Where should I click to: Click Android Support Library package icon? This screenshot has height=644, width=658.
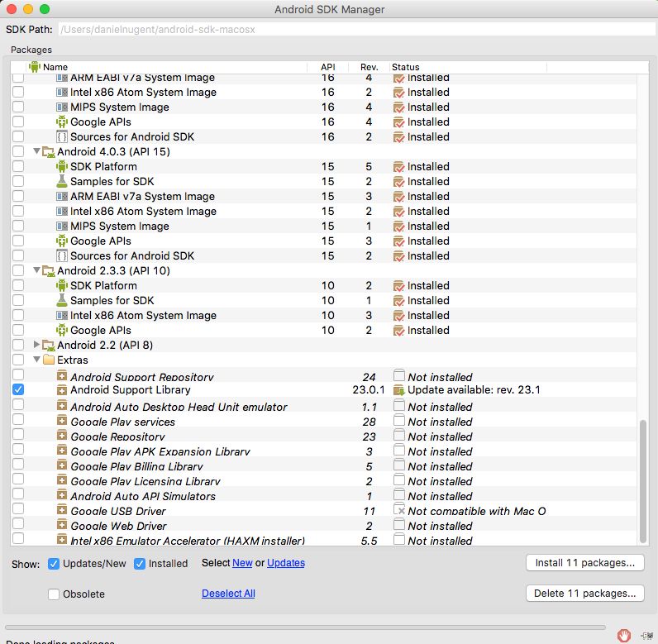coord(62,390)
